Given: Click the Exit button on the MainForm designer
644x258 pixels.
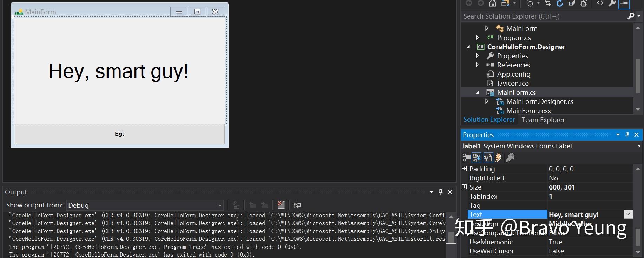Looking at the screenshot, I should tap(119, 134).
